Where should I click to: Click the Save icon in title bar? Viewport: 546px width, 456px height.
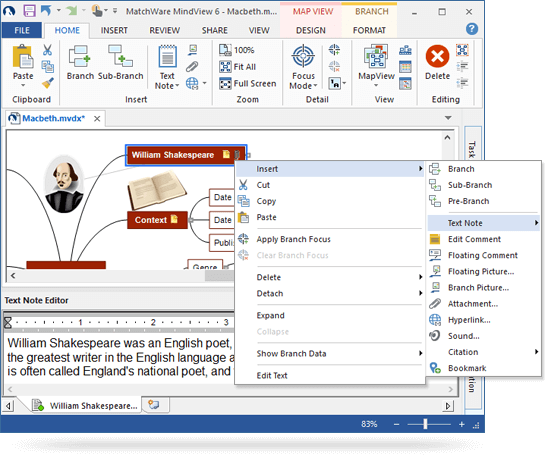(x=29, y=11)
